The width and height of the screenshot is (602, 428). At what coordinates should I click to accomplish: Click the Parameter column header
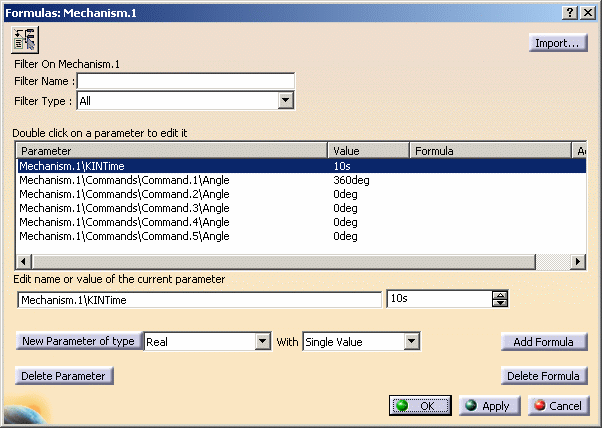172,150
